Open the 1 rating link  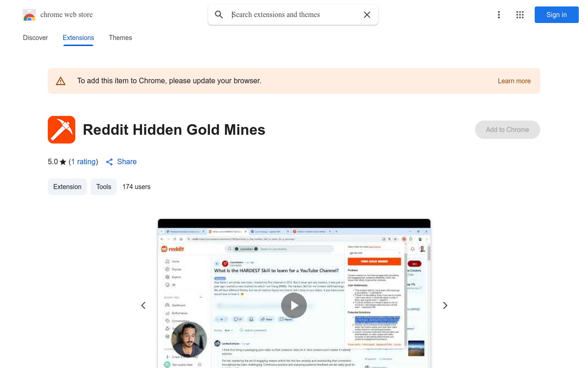click(83, 161)
